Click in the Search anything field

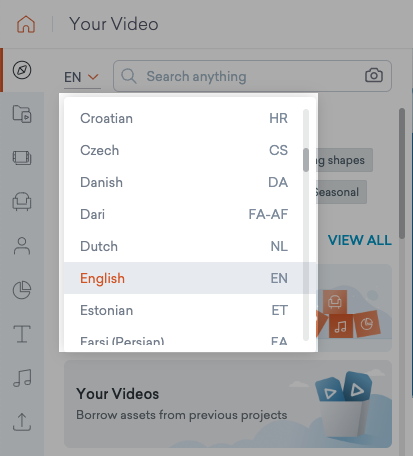(252, 76)
